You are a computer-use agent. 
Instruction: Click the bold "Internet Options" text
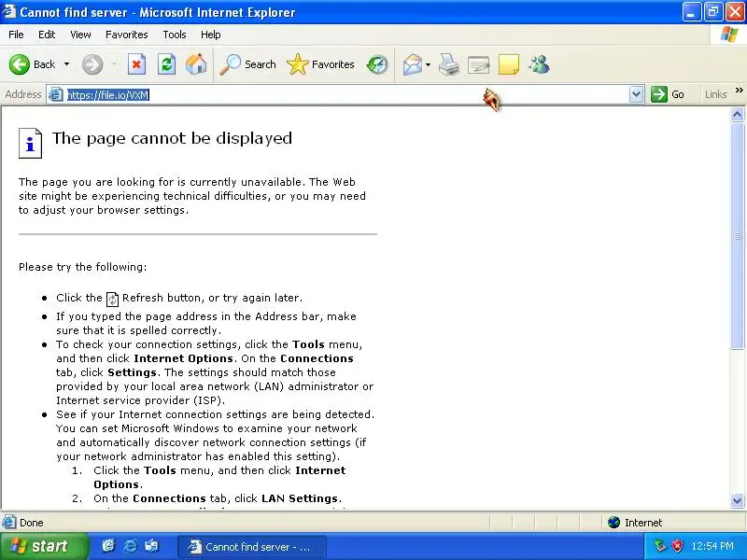(x=183, y=358)
